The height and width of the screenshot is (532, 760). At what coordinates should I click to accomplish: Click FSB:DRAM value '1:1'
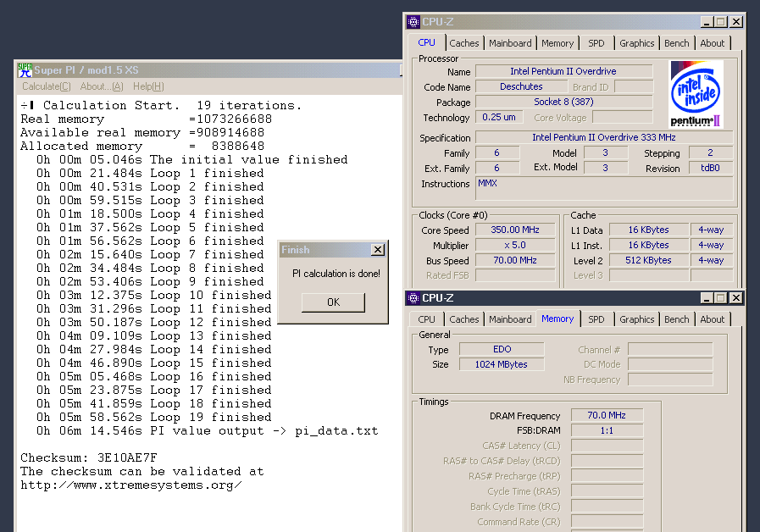click(607, 430)
